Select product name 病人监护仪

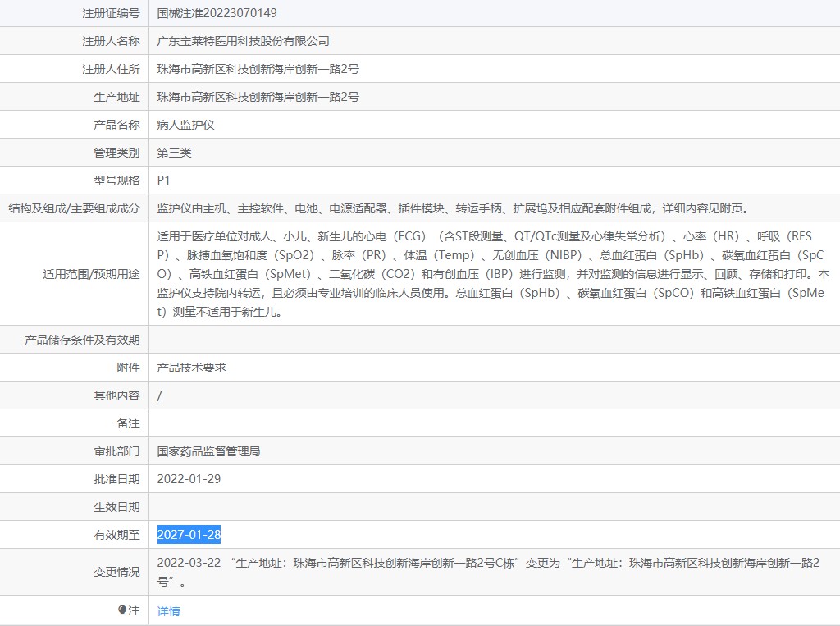186,125
